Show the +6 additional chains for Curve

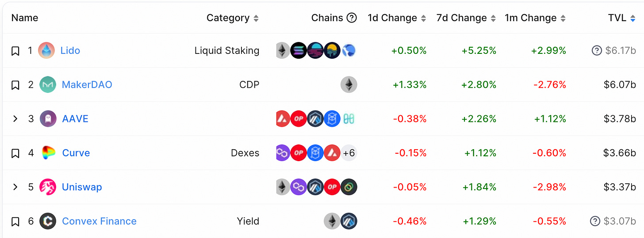pos(349,153)
